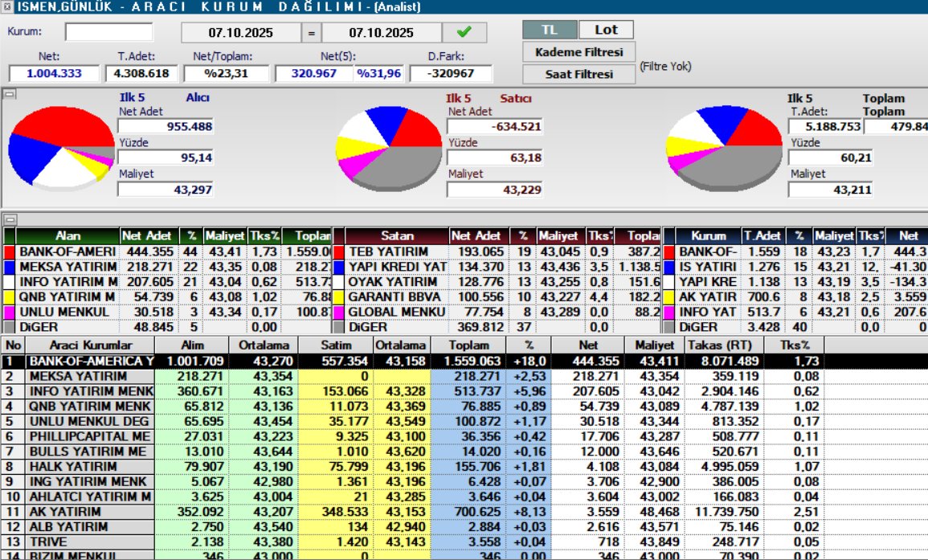This screenshot has height=560, width=928.
Task: Click the green checkmark confirm button
Action: [464, 33]
